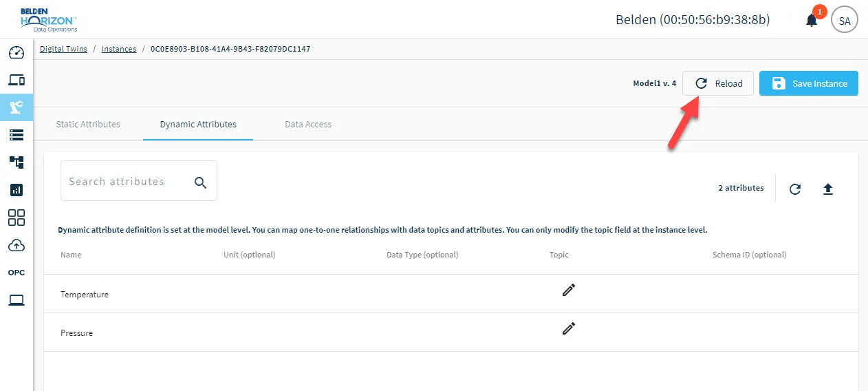
Task: Click the Belden Horizon logo
Action: coord(49,19)
